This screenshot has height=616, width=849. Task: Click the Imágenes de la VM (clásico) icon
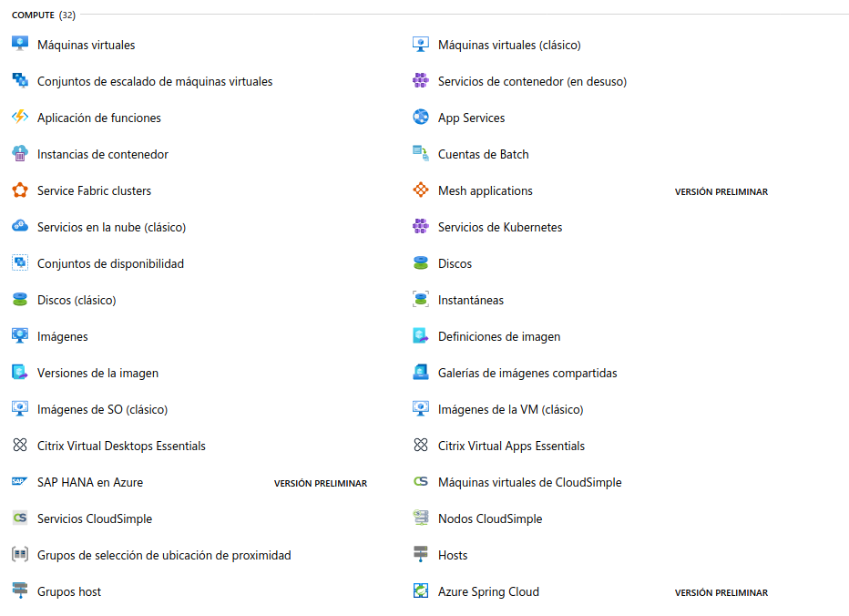(421, 408)
